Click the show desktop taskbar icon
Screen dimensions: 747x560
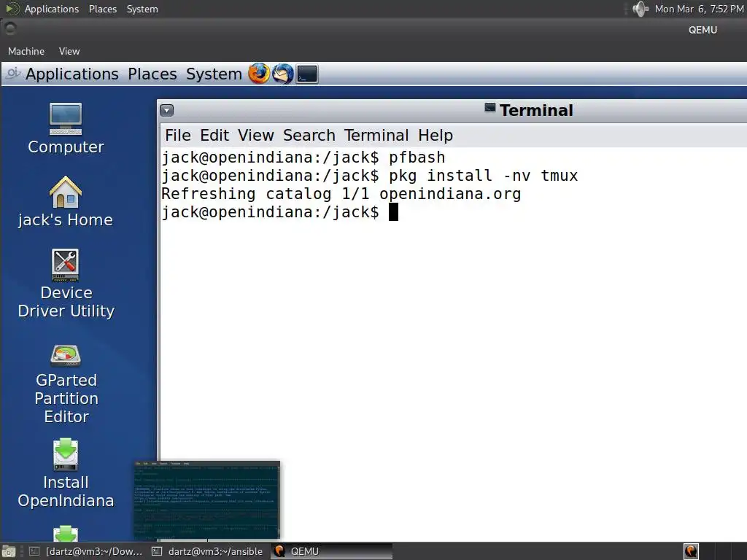[9, 551]
